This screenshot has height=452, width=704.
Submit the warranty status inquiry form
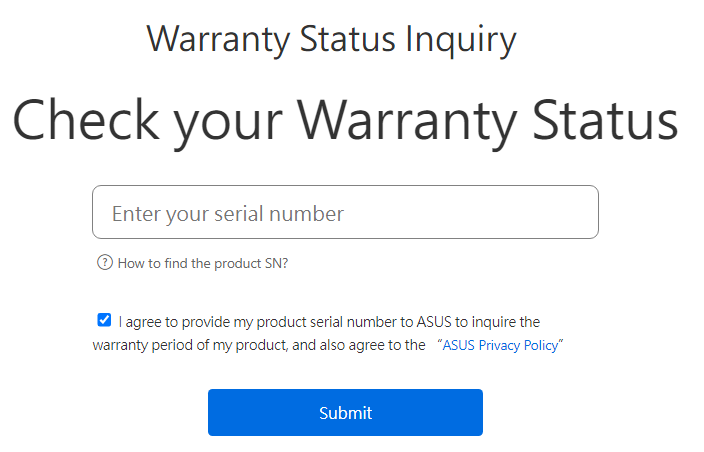tap(345, 412)
